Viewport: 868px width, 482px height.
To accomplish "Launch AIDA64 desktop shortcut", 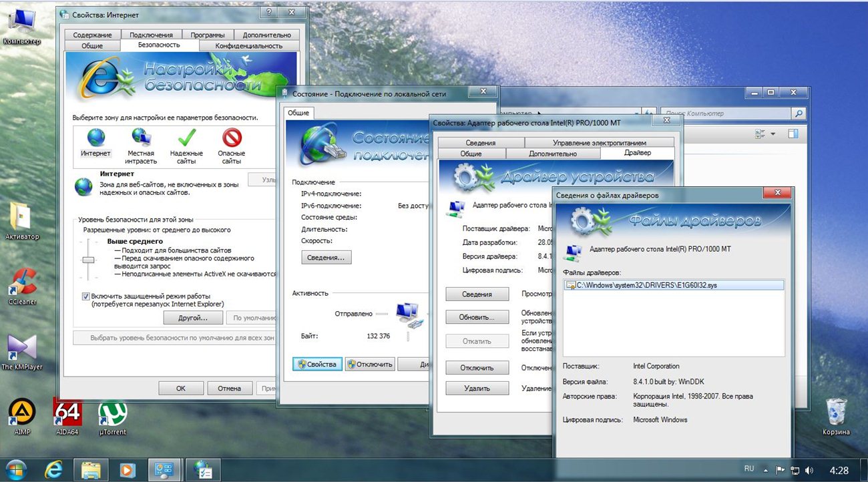I will pyautogui.click(x=67, y=417).
